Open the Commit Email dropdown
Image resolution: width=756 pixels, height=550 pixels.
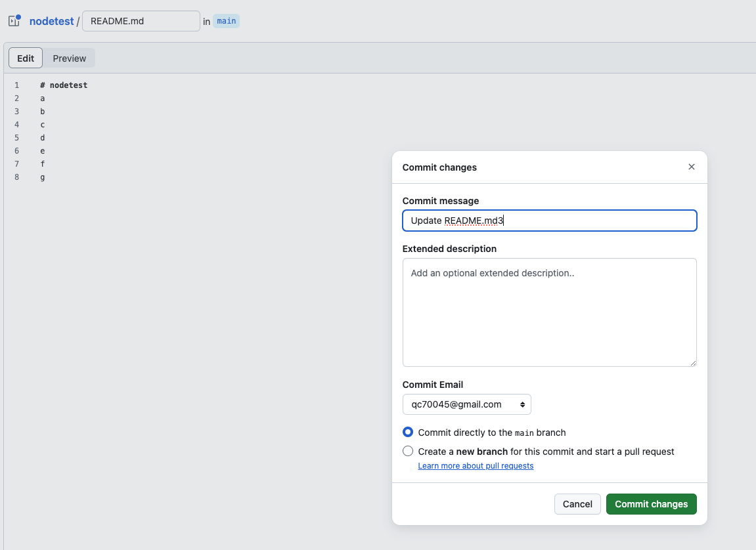pyautogui.click(x=466, y=404)
